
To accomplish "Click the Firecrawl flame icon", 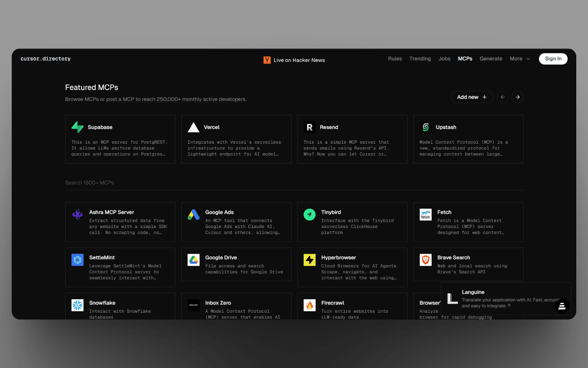I will 309,305.
